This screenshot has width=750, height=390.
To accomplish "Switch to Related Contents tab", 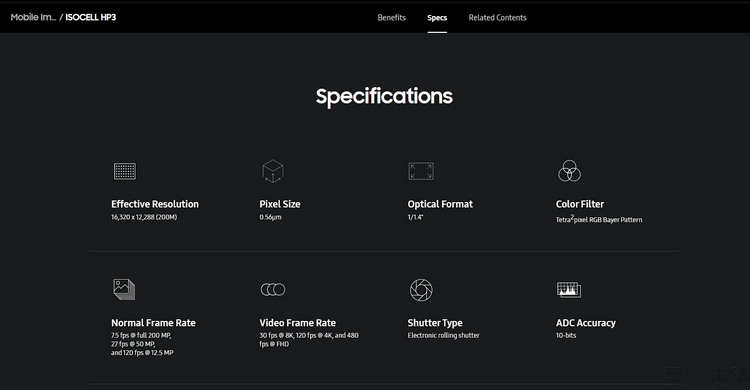I will click(x=497, y=18).
